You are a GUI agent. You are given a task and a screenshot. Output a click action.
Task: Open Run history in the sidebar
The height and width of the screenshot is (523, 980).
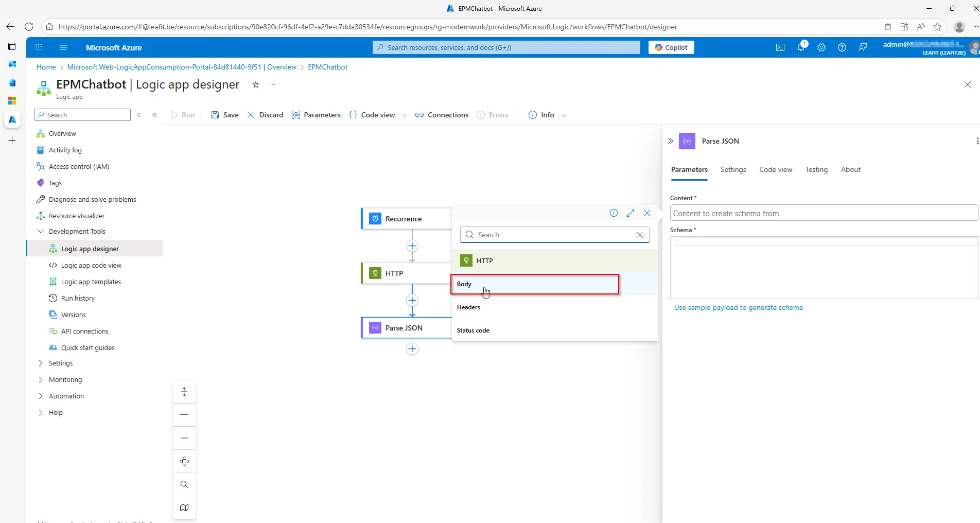78,298
